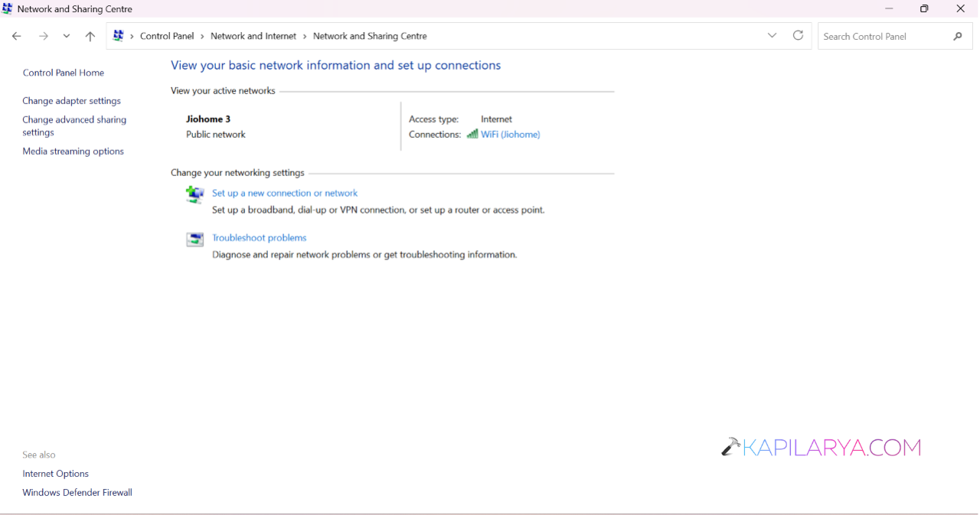Screen dimensions: 980x515
Task: Click the WiFi signal strength icon
Action: (x=472, y=134)
